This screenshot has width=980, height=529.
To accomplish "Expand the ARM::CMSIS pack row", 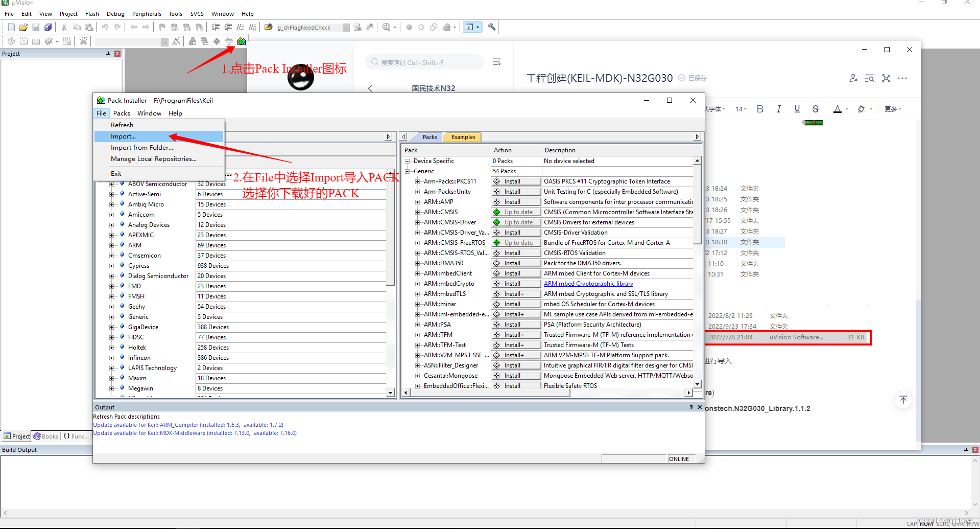I will point(418,212).
